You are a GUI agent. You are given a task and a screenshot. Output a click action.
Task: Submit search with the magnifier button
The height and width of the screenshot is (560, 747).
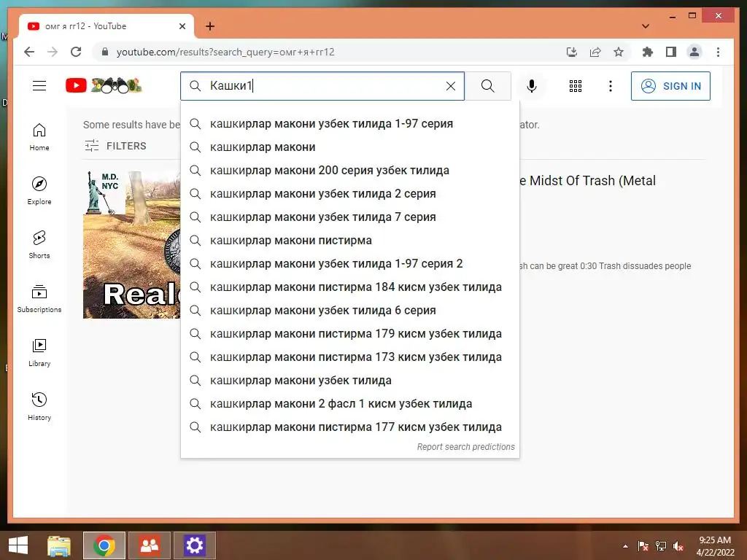tap(488, 86)
